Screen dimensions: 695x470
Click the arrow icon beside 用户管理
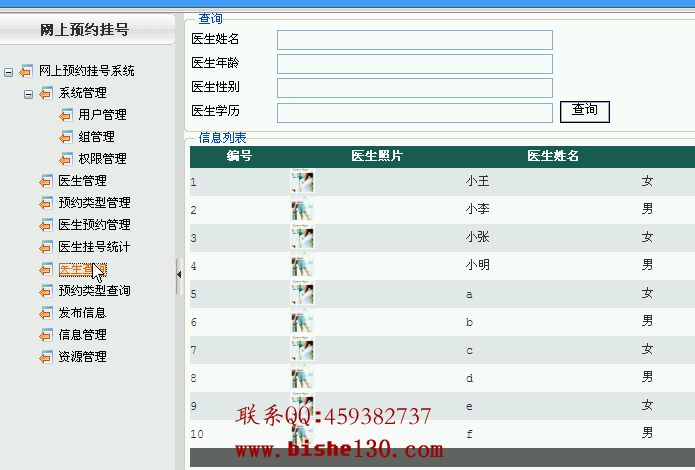[x=65, y=115]
